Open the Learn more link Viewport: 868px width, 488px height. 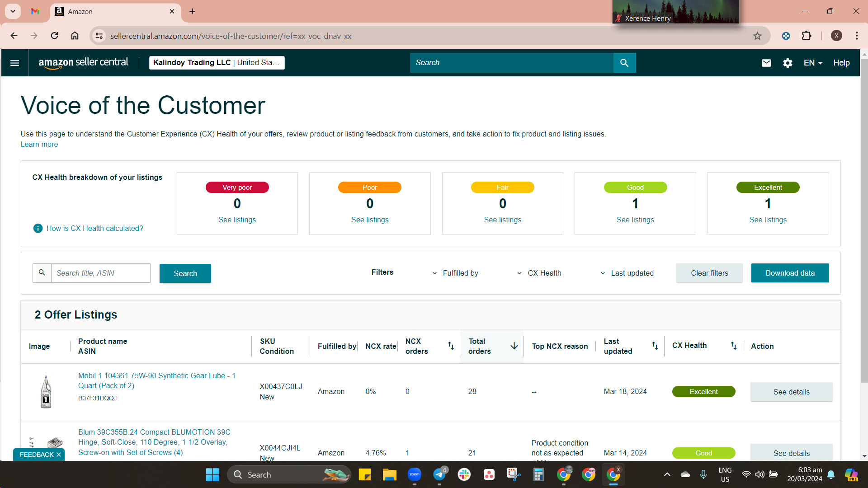click(x=39, y=145)
